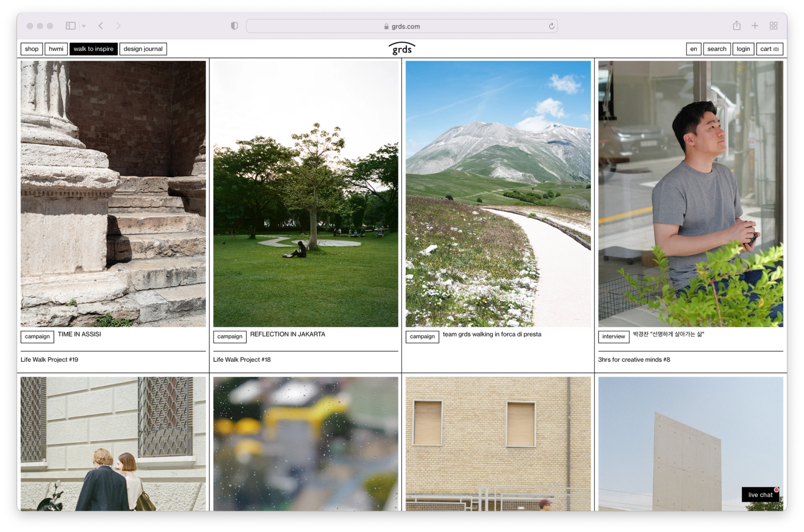Show the tab overview grid icon
The width and height of the screenshot is (804, 532).
point(774,26)
